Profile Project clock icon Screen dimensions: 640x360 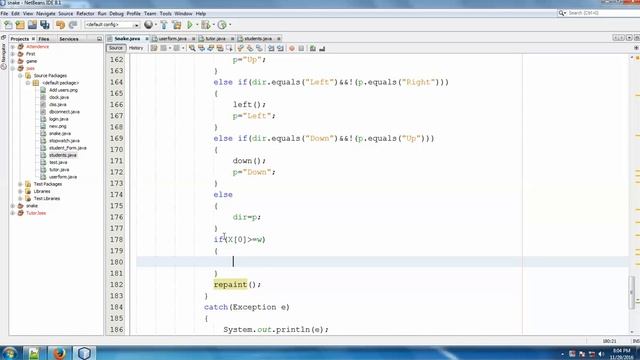click(222, 25)
